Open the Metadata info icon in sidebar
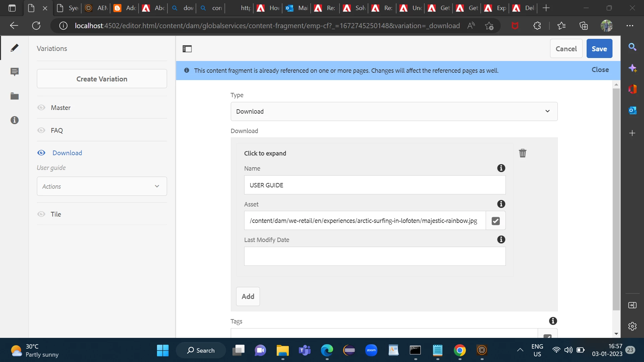This screenshot has width=644, height=362. click(14, 120)
